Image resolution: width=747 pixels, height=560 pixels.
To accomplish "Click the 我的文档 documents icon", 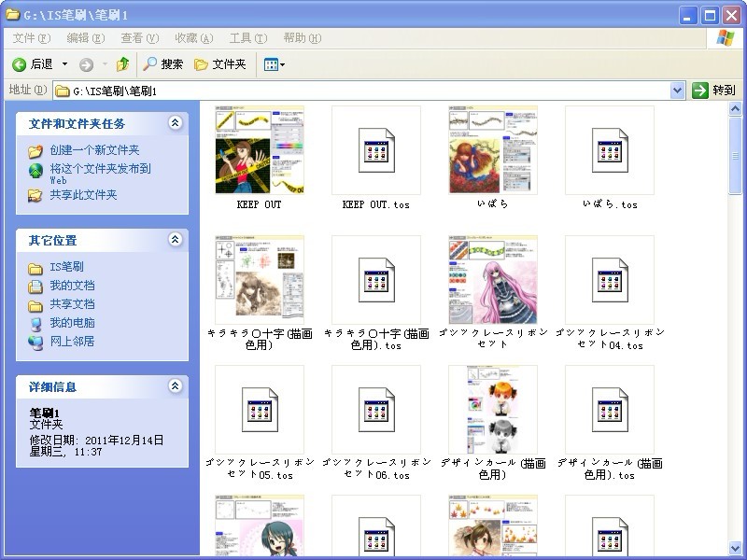I will [35, 287].
